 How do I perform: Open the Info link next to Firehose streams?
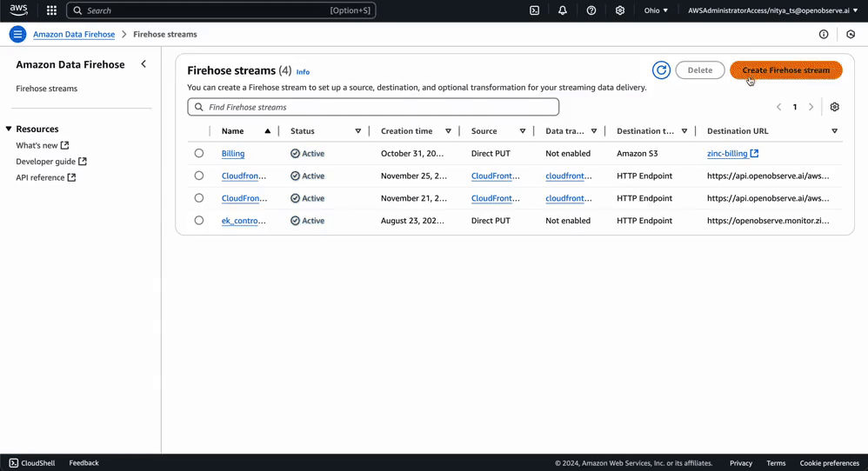point(303,72)
